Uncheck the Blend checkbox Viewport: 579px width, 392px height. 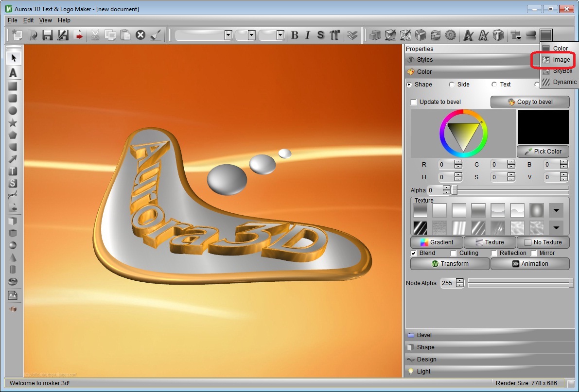pyautogui.click(x=414, y=253)
